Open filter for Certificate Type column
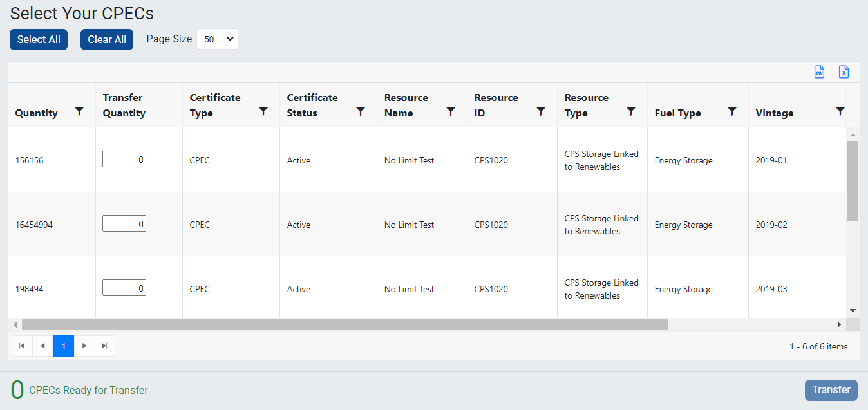Screen dimensions: 868x410 point(263,112)
